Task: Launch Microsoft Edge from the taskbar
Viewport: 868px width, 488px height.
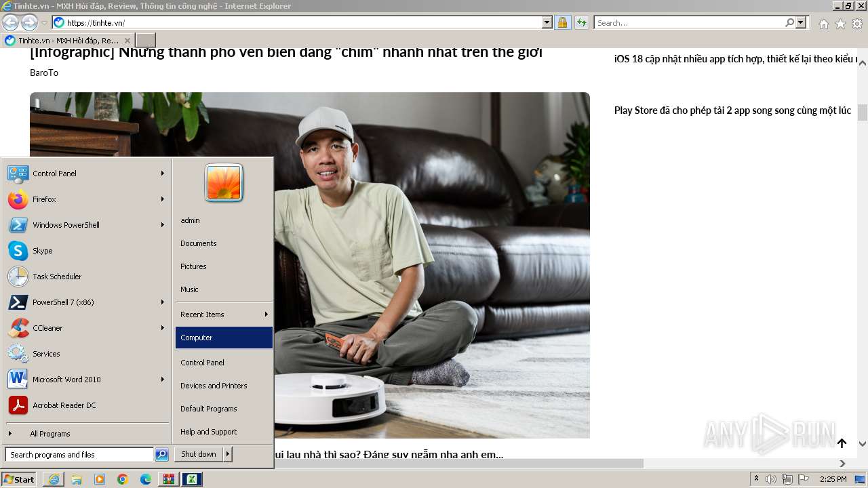Action: pos(146,479)
